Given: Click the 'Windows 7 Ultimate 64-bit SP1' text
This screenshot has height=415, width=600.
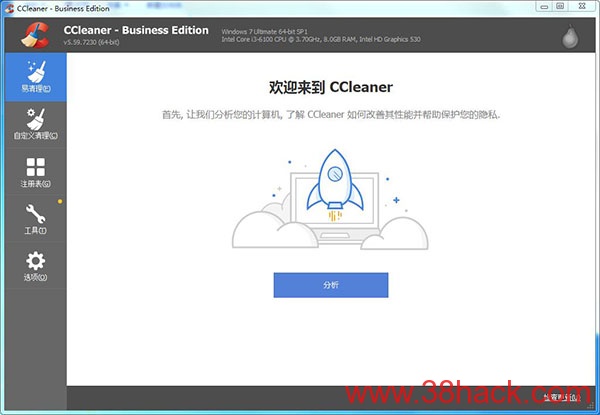Looking at the screenshot, I should [x=264, y=31].
